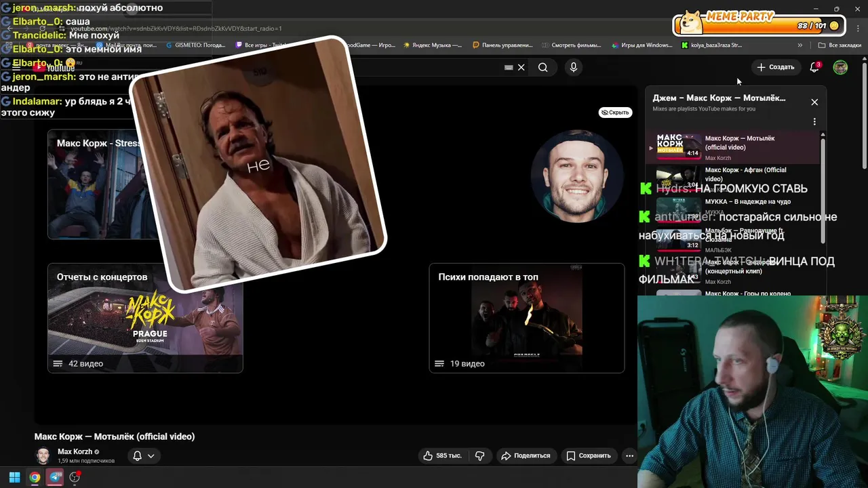
Task: Play Макс Корж - Афган from the playlist
Action: coord(734,178)
